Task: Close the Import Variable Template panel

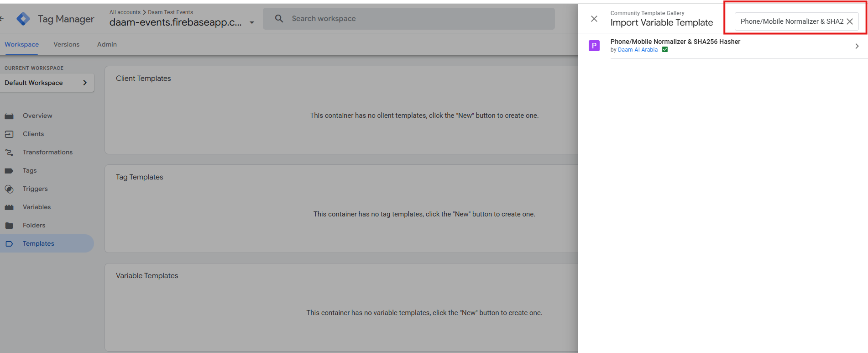Action: (594, 19)
